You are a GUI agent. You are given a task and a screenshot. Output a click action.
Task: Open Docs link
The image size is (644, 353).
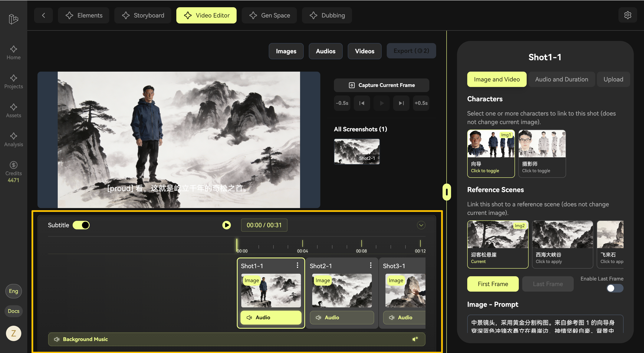pyautogui.click(x=13, y=311)
